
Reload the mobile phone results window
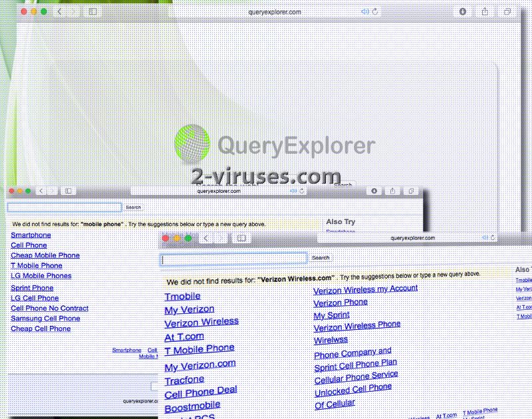pyautogui.click(x=302, y=191)
